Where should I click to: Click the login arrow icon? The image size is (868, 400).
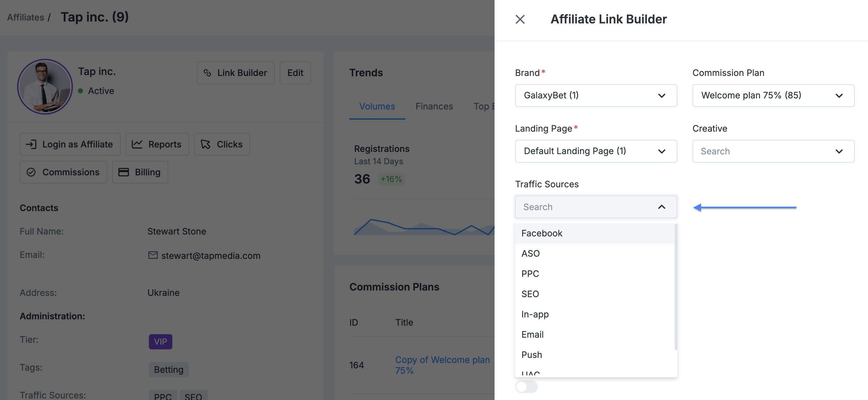tap(31, 144)
